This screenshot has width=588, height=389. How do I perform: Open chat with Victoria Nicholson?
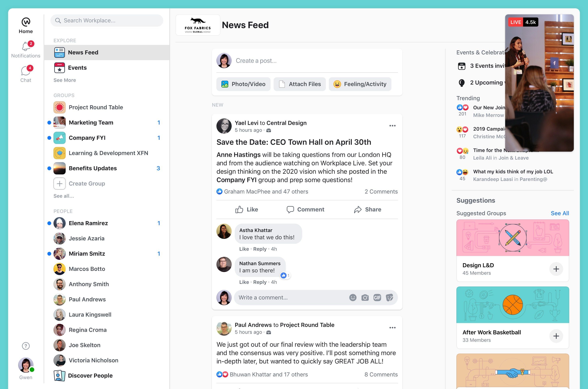coord(107,361)
